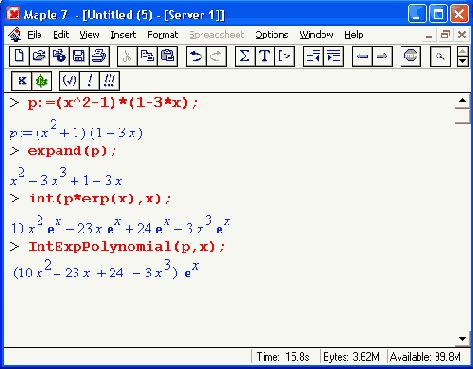The height and width of the screenshot is (369, 473).
Task: Undo the last action with the Undo arrow
Action: pyautogui.click(x=196, y=56)
